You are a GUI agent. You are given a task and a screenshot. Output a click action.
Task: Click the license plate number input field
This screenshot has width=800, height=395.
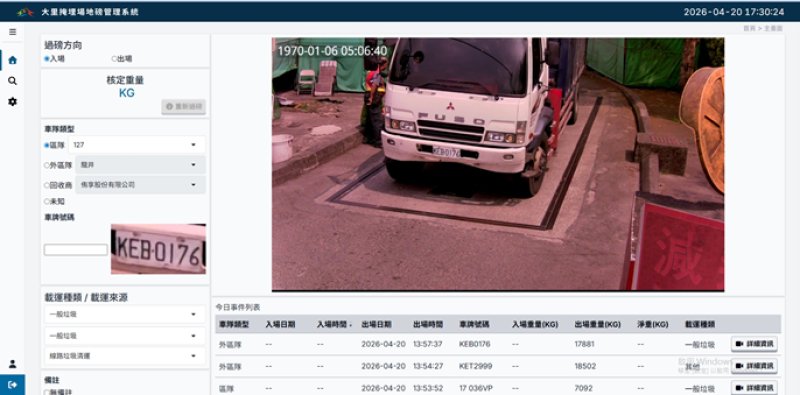click(x=76, y=250)
